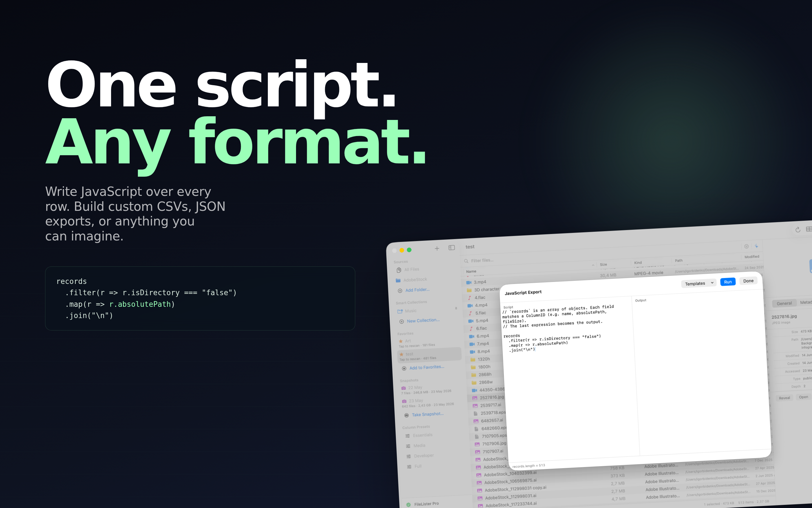Sort by the Name column header
This screenshot has width=812, height=508.
[x=471, y=271]
